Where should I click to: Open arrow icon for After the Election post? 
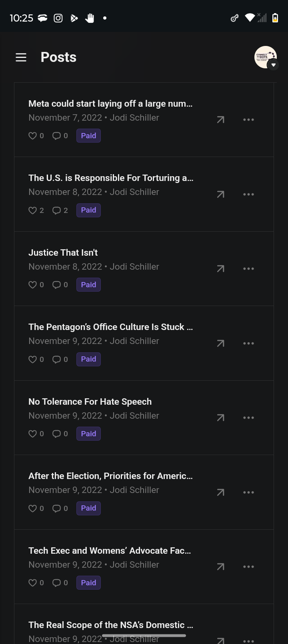(x=220, y=492)
